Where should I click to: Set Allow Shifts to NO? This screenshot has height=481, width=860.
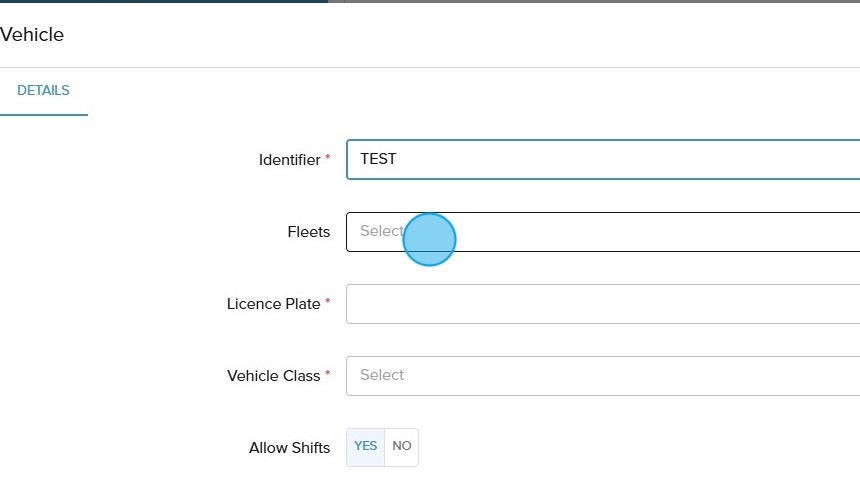pyautogui.click(x=401, y=446)
